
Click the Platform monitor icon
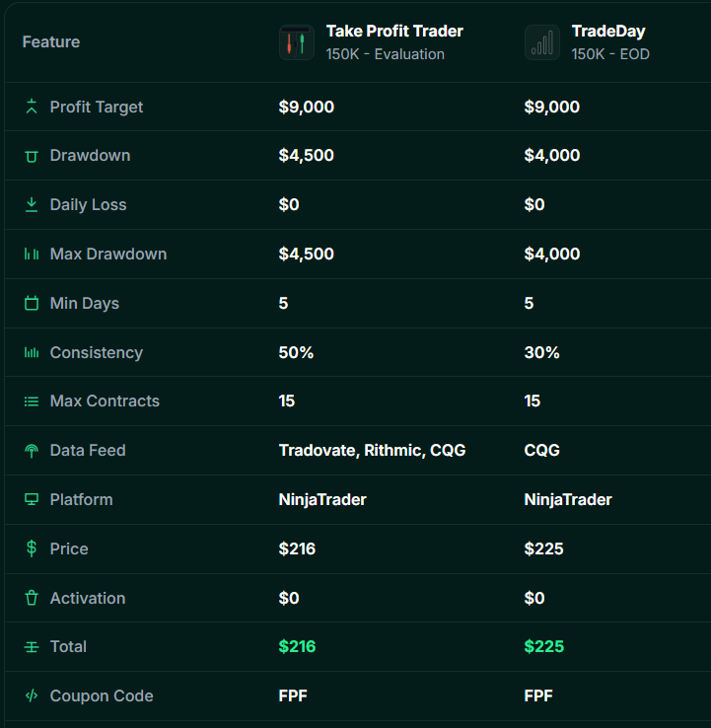[x=32, y=499]
